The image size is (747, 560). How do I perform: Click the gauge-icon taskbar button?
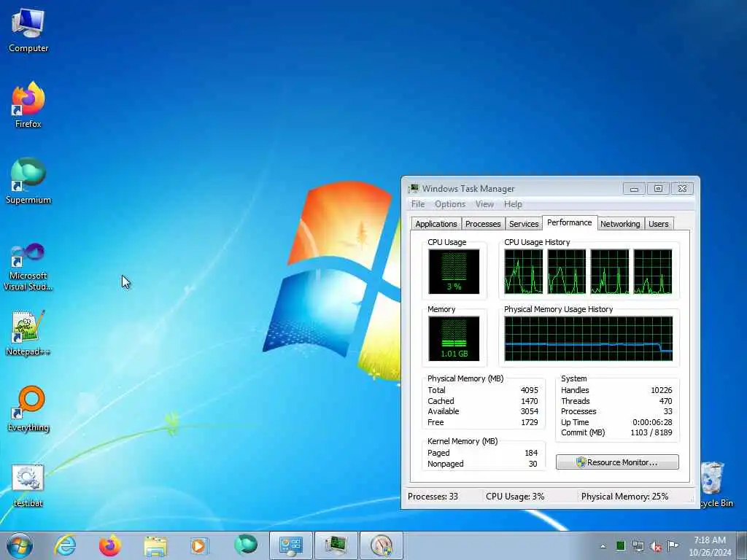coord(381,545)
